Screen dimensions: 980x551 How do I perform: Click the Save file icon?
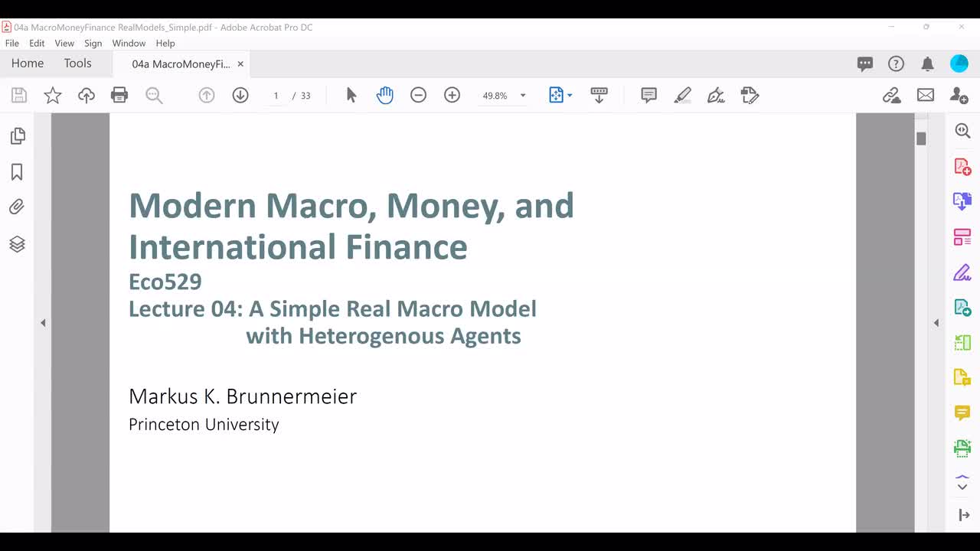19,96
